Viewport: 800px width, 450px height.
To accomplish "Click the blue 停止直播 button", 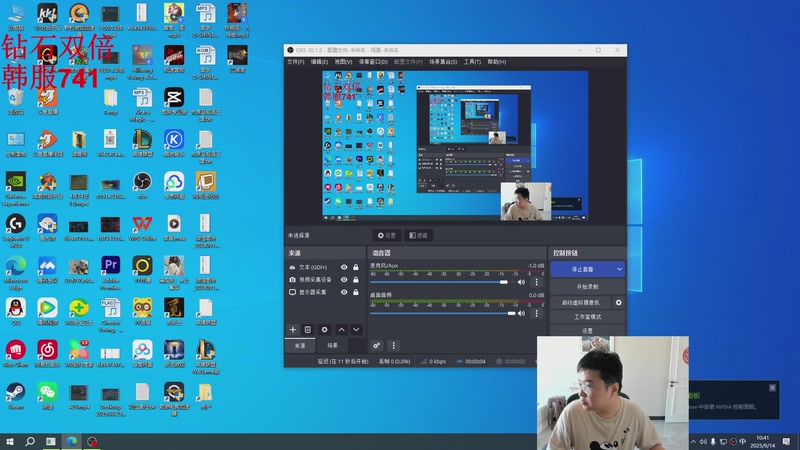I will [x=582, y=269].
